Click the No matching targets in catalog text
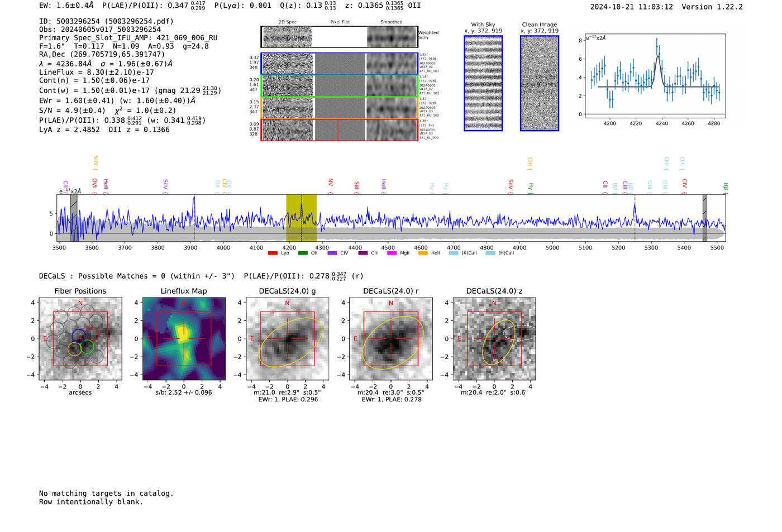The image size is (782, 532). coord(106,493)
